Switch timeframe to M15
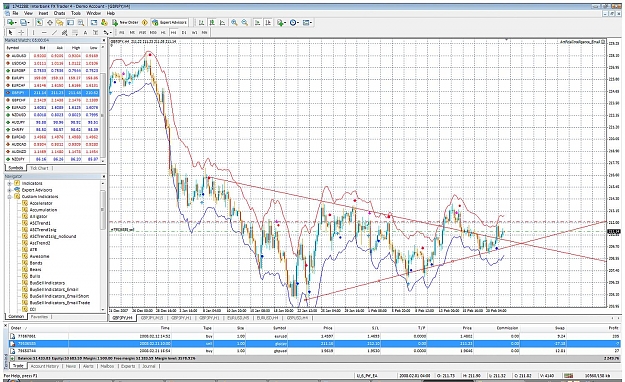Viewport: 625px width, 382px height. [142, 33]
